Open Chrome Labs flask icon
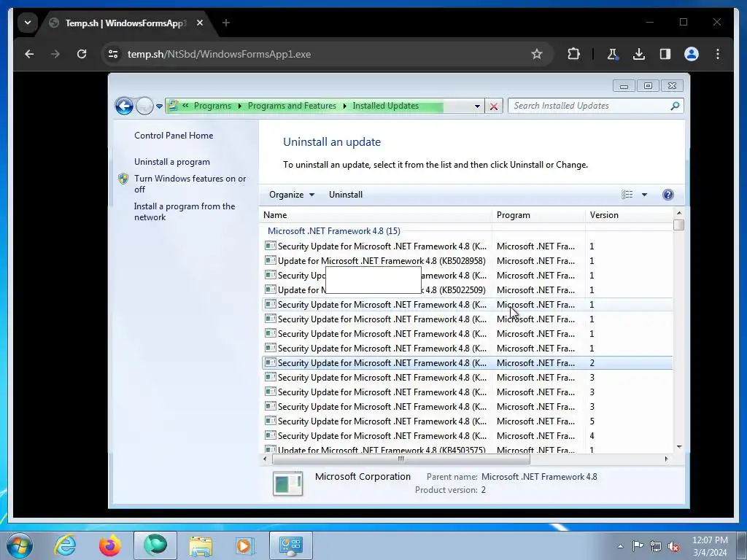 click(x=613, y=54)
